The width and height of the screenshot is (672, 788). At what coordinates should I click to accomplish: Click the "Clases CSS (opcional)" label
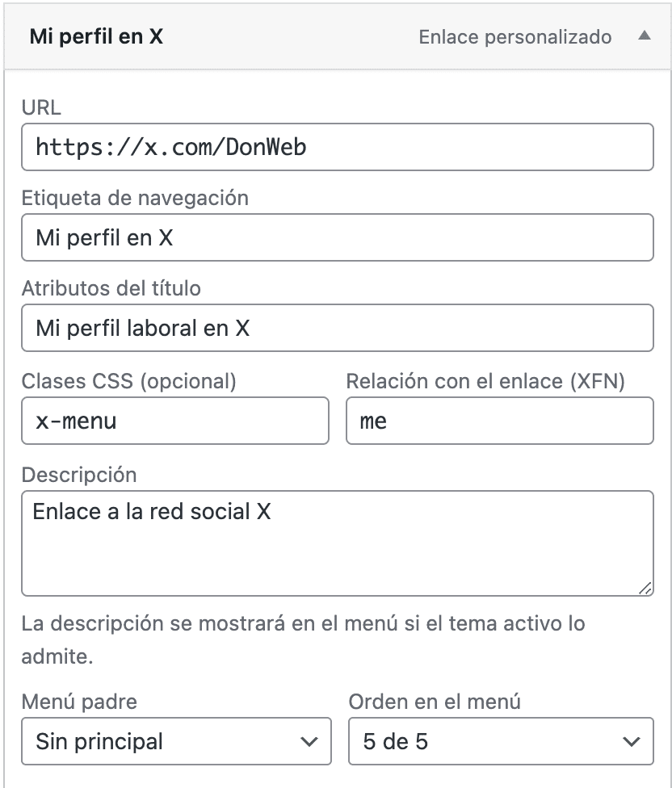point(129,381)
